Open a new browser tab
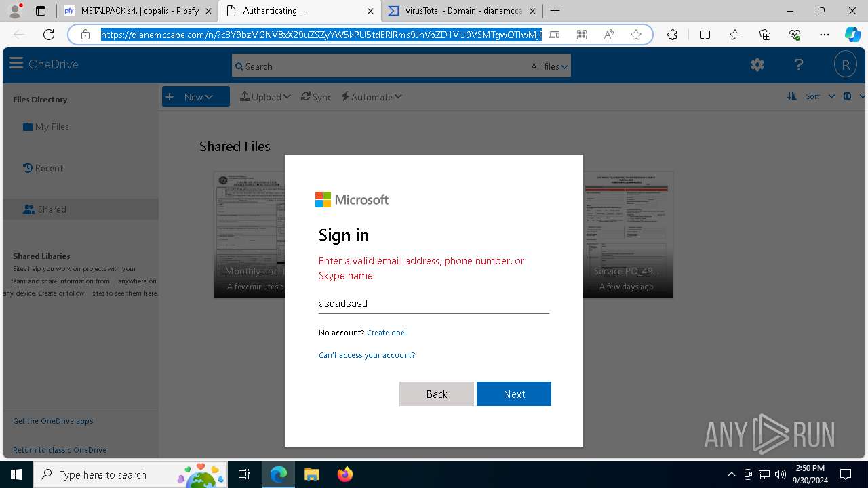 pyautogui.click(x=555, y=11)
